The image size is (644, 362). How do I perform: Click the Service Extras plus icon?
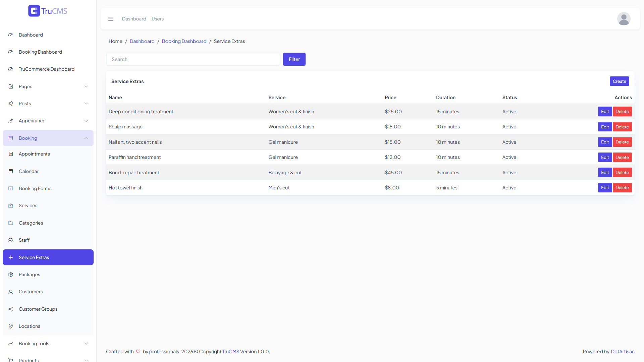tap(11, 257)
